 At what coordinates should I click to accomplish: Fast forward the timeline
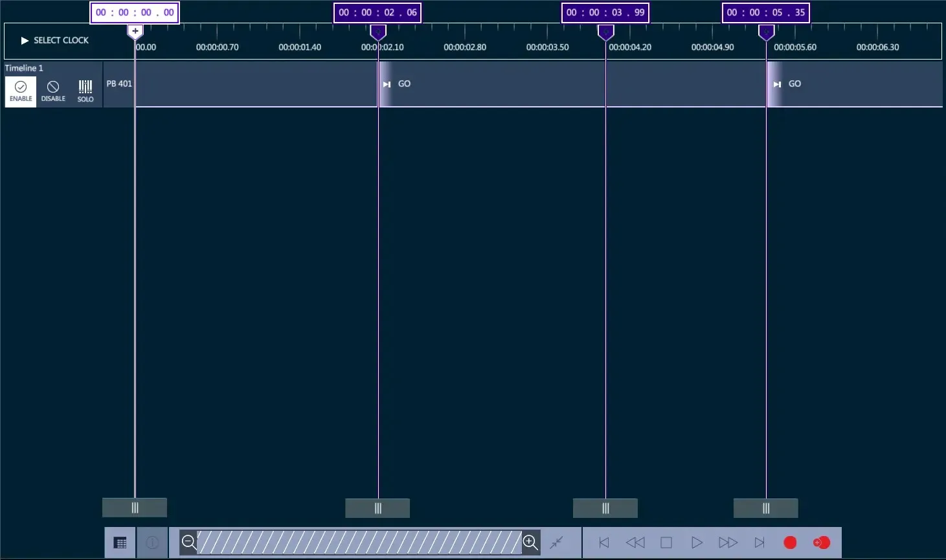coord(728,543)
